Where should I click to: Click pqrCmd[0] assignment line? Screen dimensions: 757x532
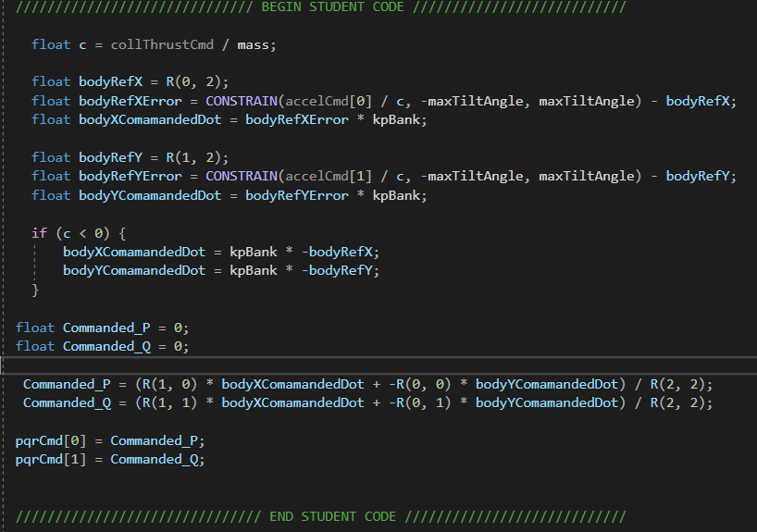(110, 440)
